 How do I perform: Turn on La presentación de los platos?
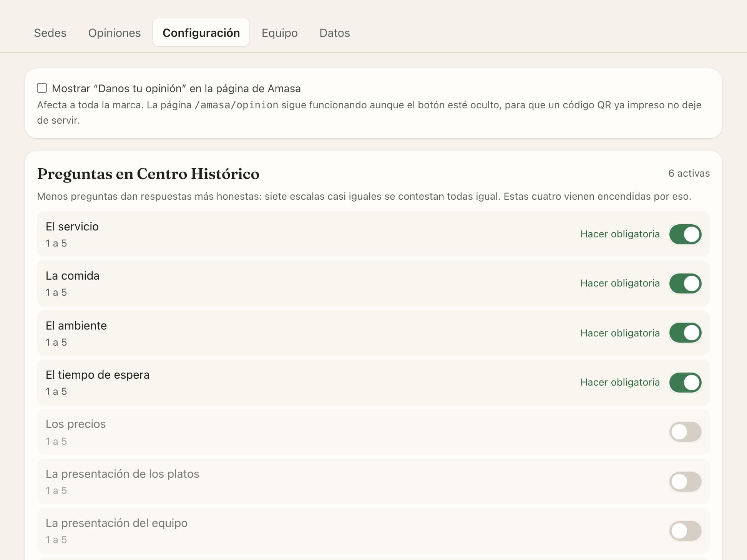(685, 481)
